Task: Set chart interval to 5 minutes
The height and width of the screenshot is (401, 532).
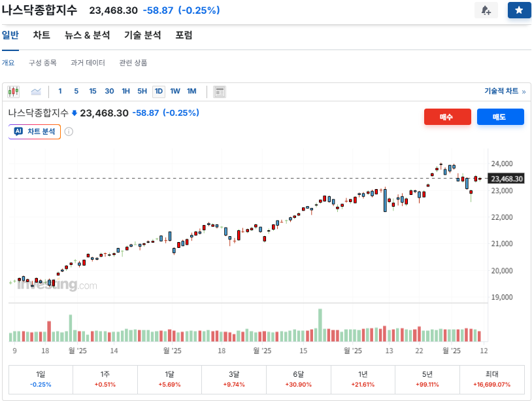Action: 76,92
